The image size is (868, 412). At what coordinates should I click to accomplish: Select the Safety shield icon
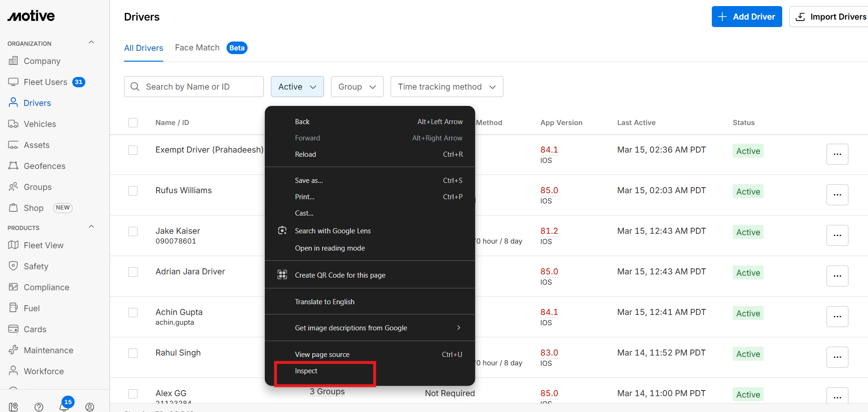13,266
